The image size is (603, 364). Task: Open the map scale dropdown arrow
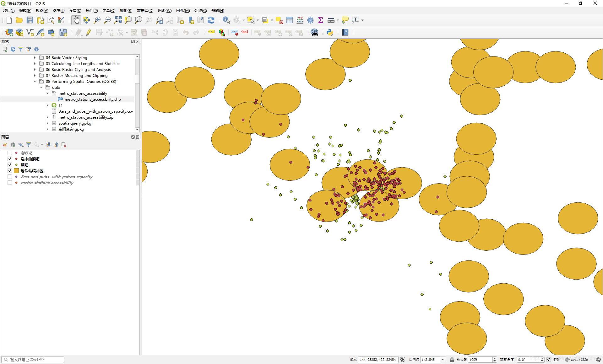[443, 360]
